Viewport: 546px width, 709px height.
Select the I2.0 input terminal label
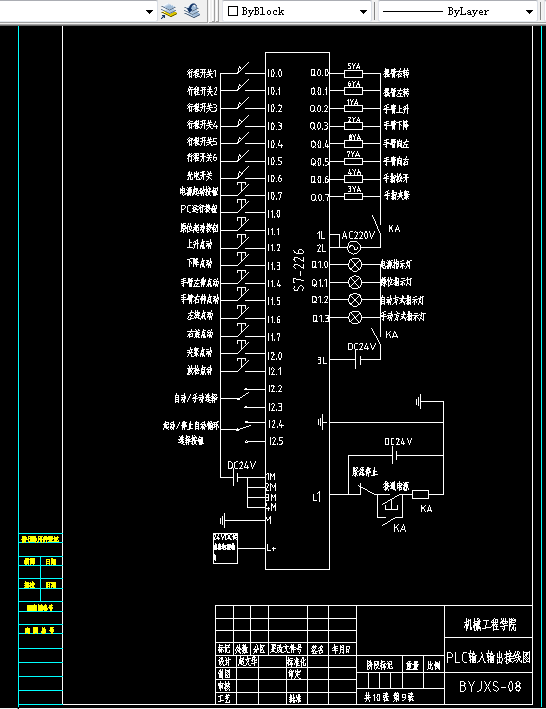(x=275, y=356)
